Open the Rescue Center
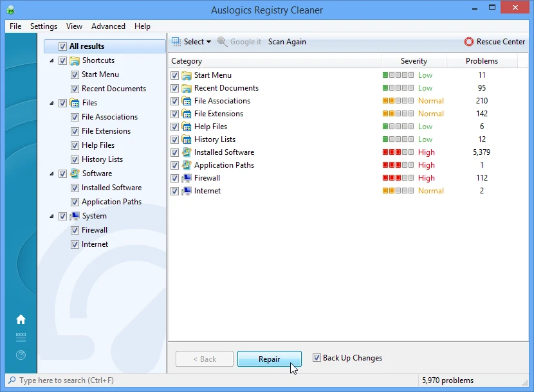Image resolution: width=534 pixels, height=392 pixels. (494, 41)
